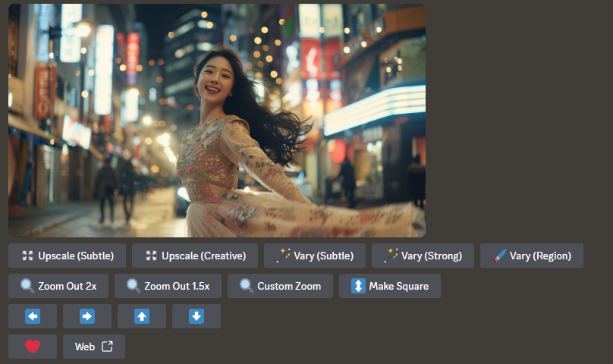Pan the image up with arrow

[142, 316]
